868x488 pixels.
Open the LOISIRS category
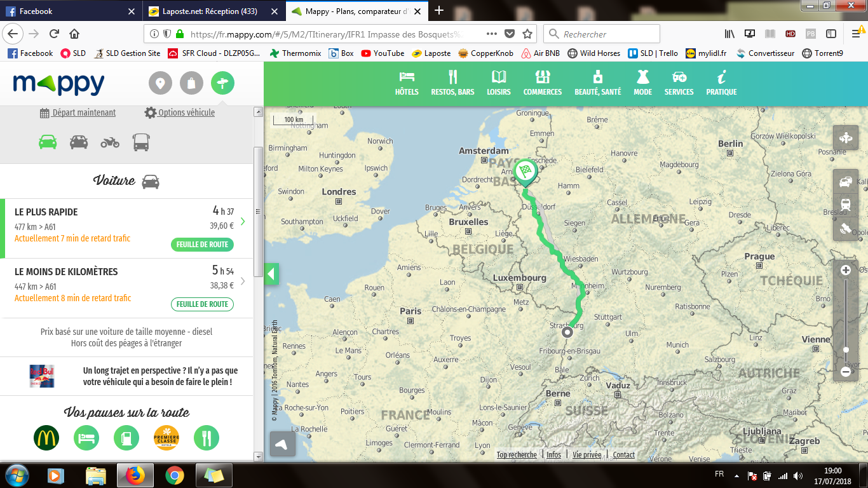[x=499, y=83]
